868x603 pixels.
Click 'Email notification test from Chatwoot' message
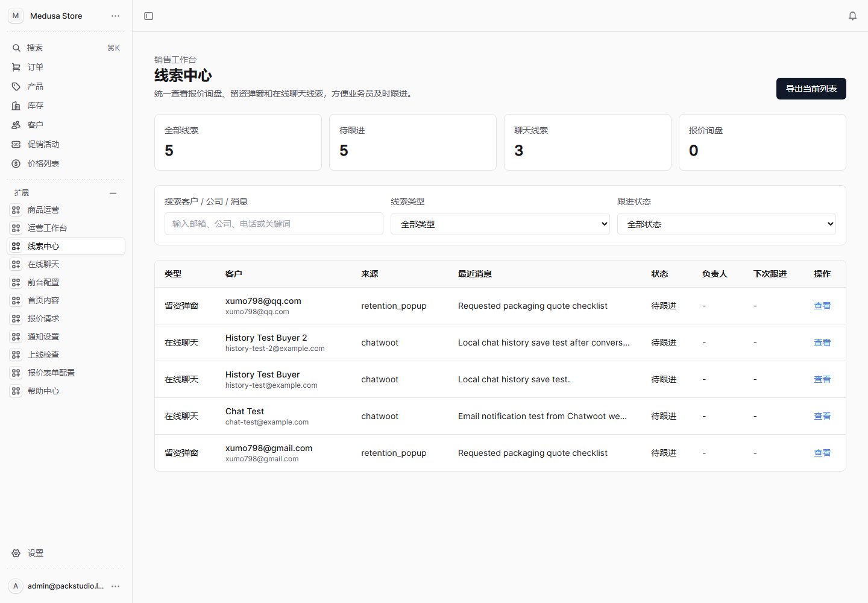coord(542,416)
